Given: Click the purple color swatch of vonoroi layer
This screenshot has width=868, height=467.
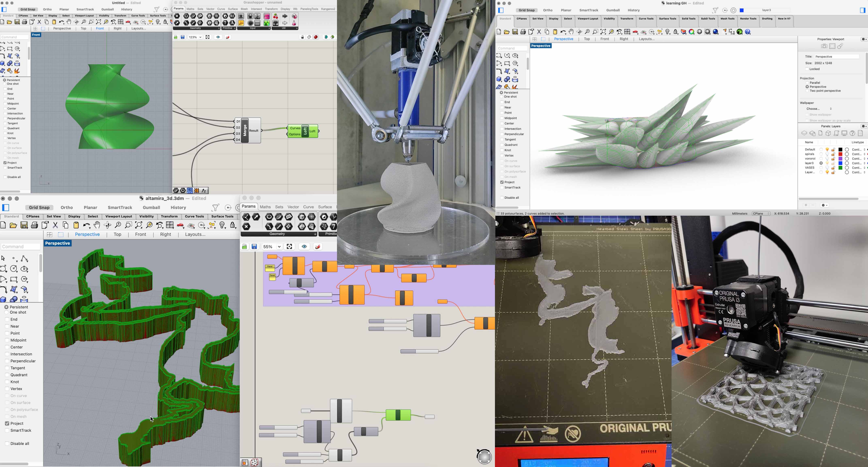Looking at the screenshot, I should click(840, 159).
